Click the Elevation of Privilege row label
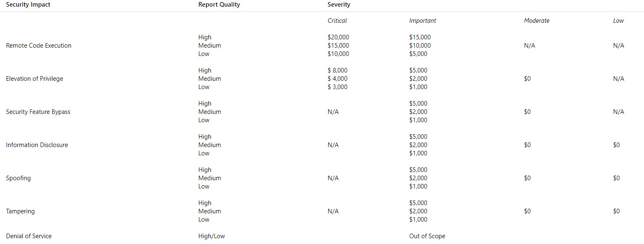644x244 pixels. 34,79
